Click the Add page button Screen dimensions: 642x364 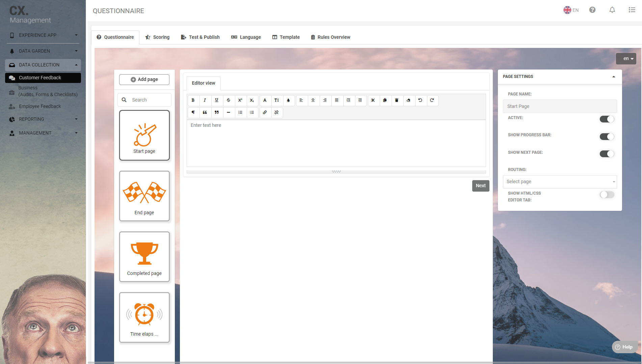(144, 79)
